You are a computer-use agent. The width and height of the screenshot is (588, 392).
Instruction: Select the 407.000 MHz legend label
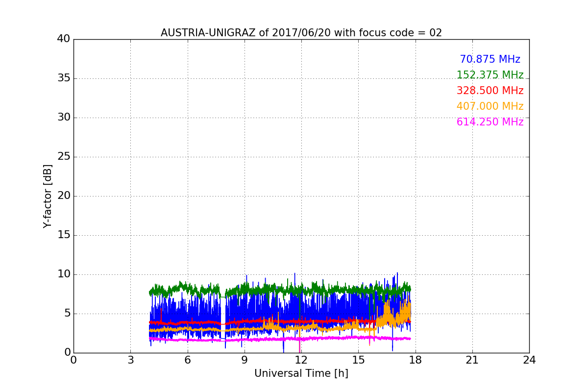[x=490, y=106]
